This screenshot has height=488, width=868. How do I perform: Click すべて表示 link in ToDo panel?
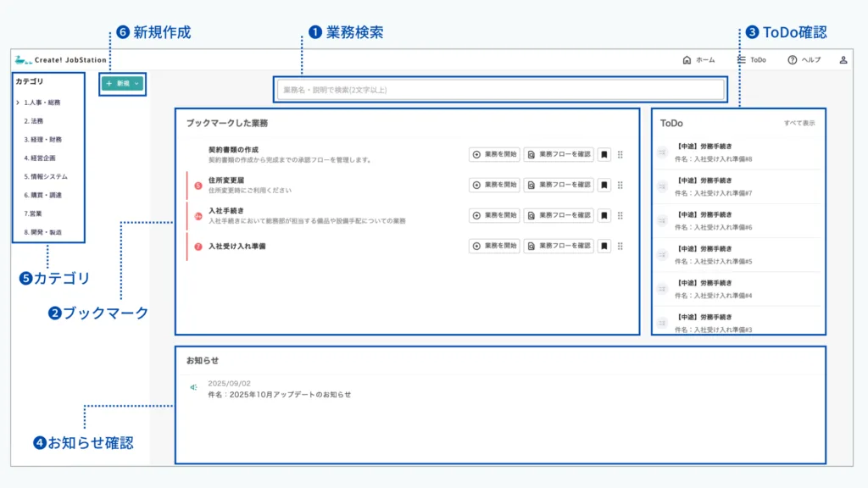point(799,123)
